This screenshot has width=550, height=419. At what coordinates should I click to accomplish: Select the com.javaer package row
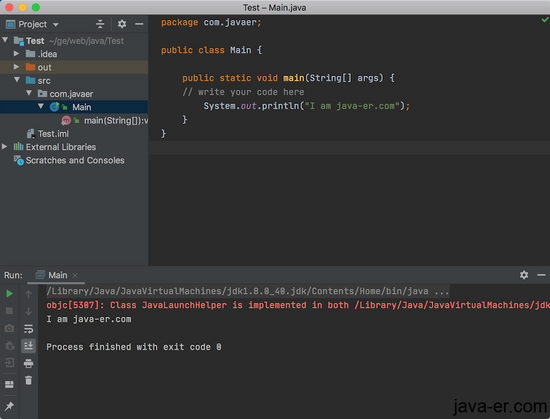pos(74,94)
